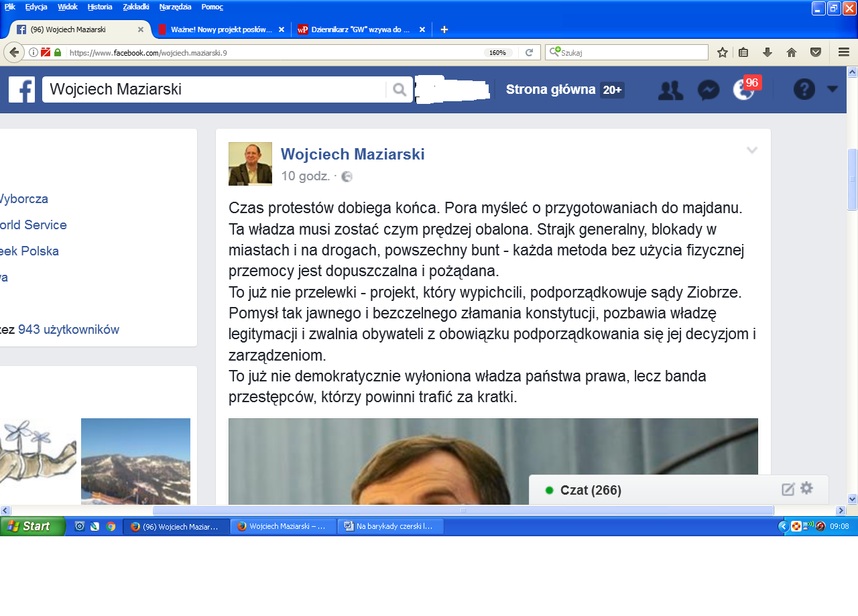This screenshot has height=616, width=858.
Task: Expand the Facebook account dropdown arrow
Action: pyautogui.click(x=833, y=89)
